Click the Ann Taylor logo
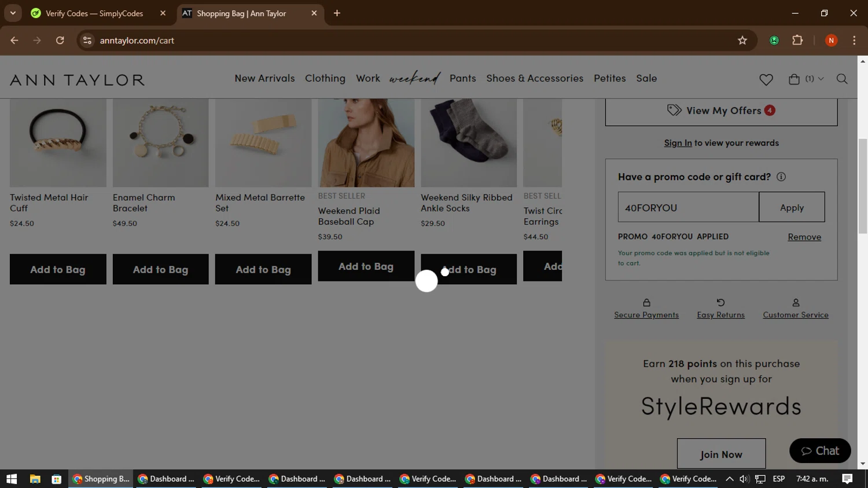 [77, 80]
